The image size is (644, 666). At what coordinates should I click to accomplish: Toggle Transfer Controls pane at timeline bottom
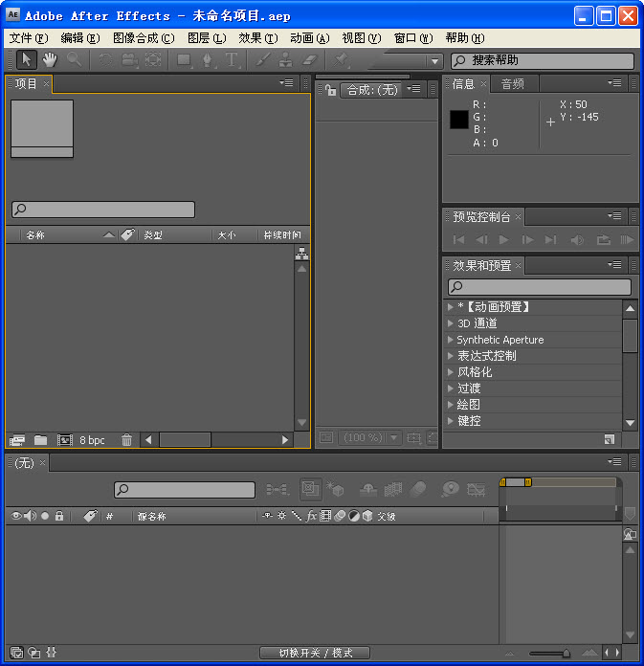coord(34,652)
